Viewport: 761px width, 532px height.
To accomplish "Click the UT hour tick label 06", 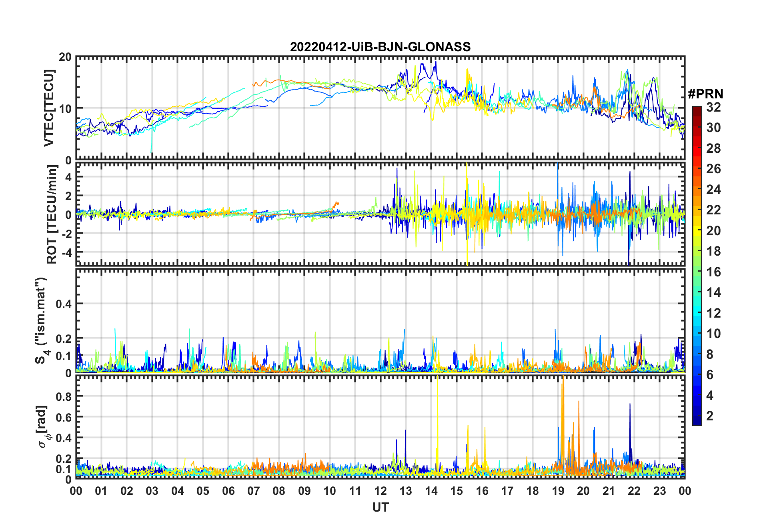I will point(228,491).
